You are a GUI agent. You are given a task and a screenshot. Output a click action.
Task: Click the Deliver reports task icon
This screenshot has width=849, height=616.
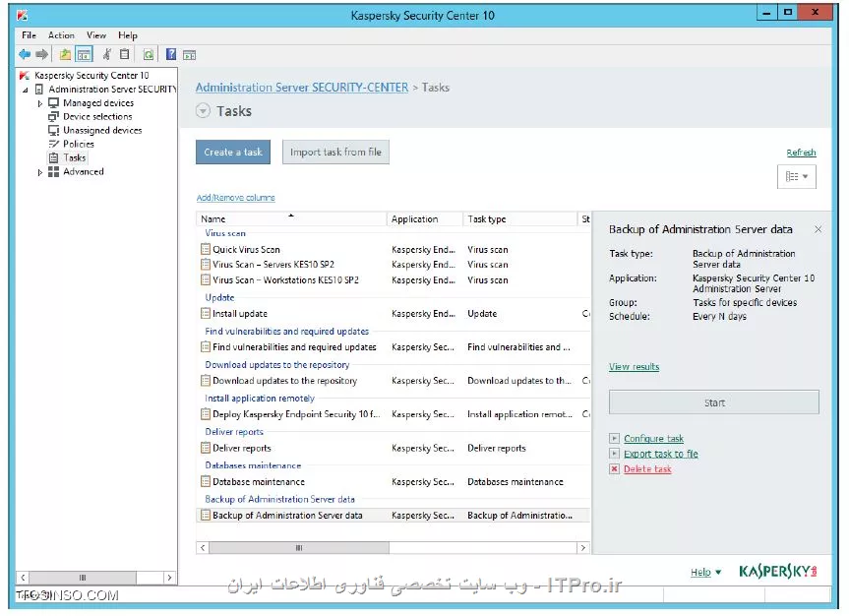click(206, 448)
